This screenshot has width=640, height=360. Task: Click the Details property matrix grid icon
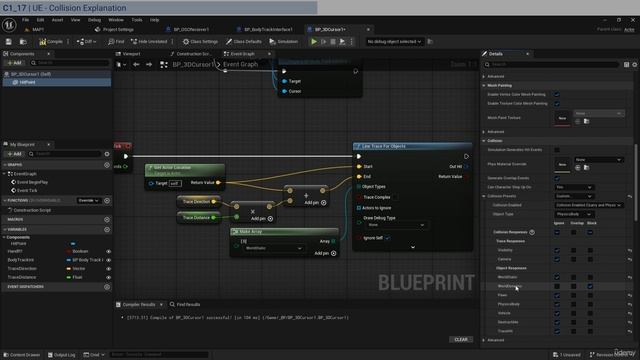[x=627, y=64]
